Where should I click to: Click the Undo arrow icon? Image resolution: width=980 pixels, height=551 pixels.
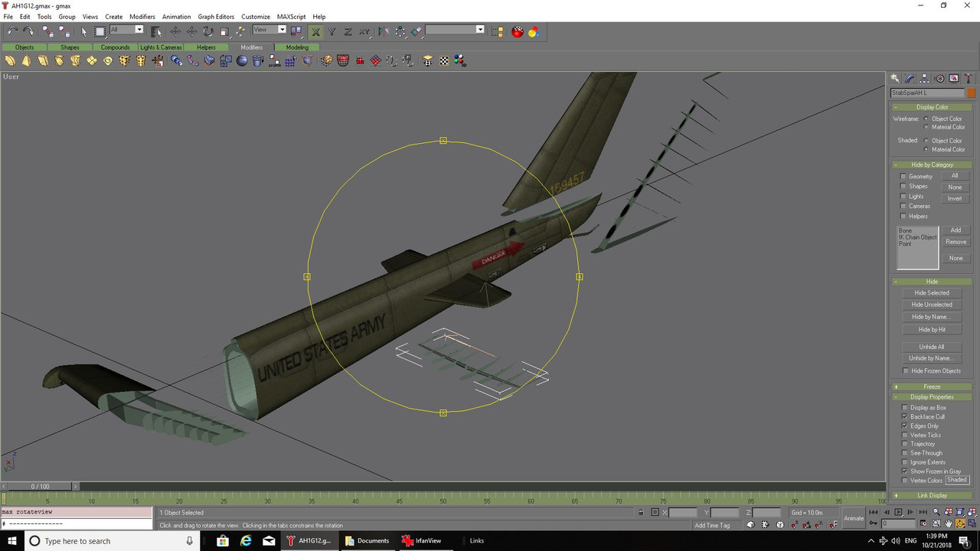point(12,31)
